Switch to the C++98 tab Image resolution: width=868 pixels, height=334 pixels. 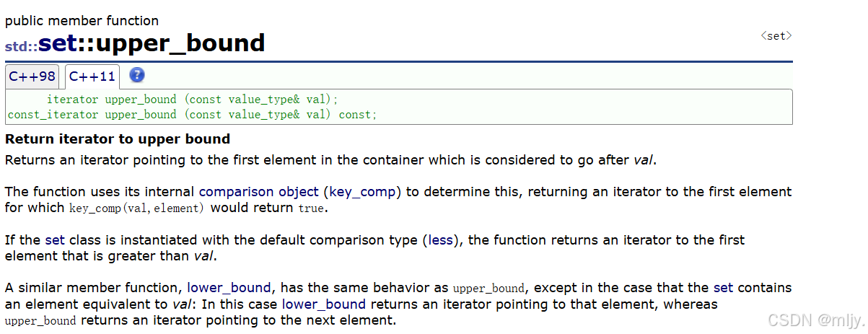32,76
